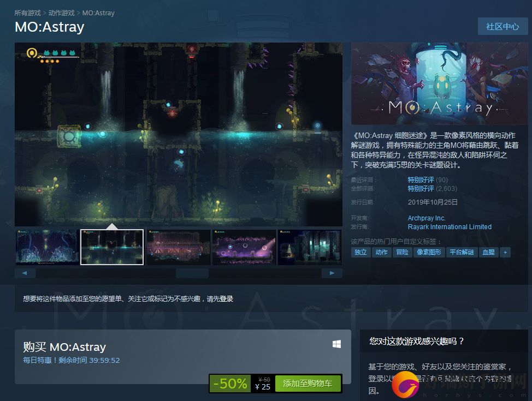The image size is (532, 401).
Task: Click the left arrow of thumbnail strip
Action: click(25, 273)
